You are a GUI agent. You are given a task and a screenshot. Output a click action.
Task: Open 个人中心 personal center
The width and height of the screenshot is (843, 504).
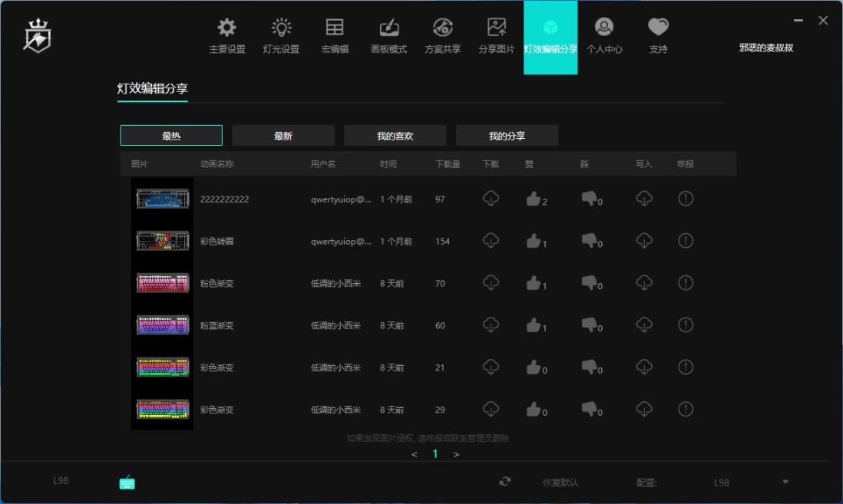click(x=604, y=36)
